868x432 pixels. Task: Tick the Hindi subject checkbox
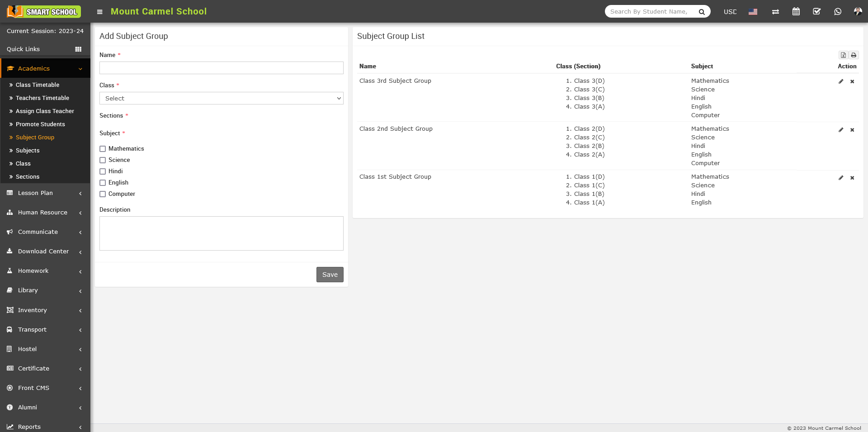tap(103, 171)
